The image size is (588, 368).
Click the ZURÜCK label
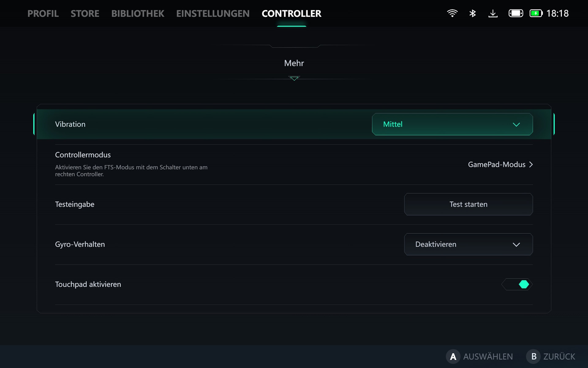[x=559, y=357]
